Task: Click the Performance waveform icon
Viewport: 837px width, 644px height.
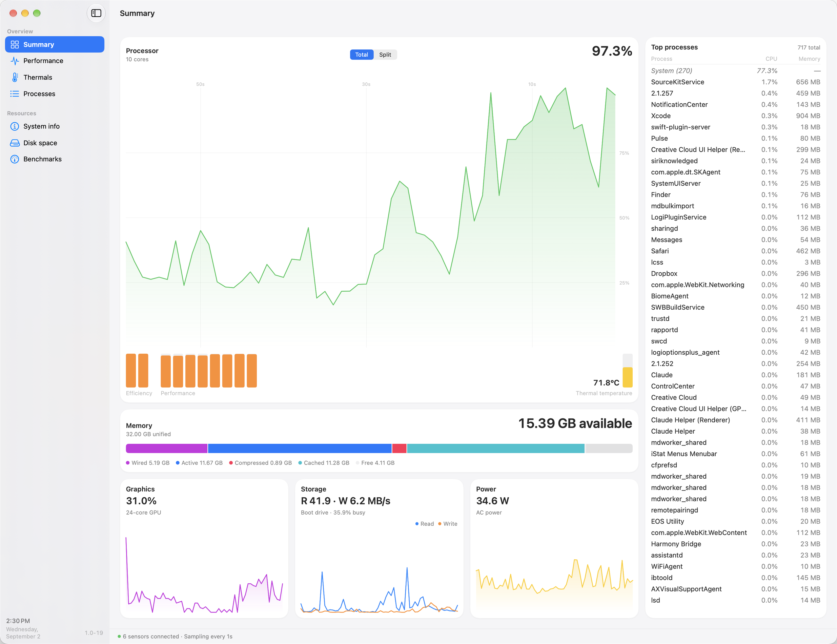Action: coord(15,61)
